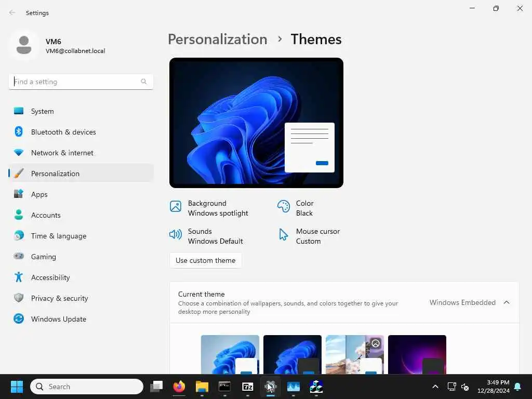The width and height of the screenshot is (532, 399).
Task: Open the clock showing 3:49 PM
Action: pos(494,387)
